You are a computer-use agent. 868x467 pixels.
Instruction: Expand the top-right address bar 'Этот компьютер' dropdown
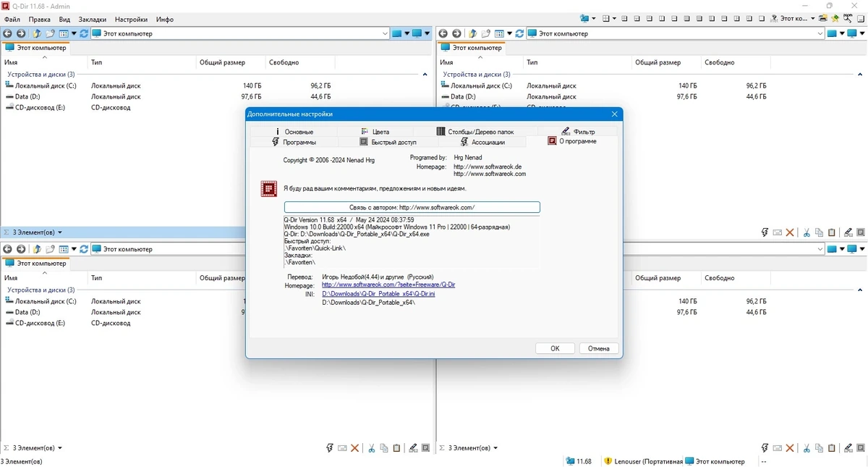tap(820, 33)
